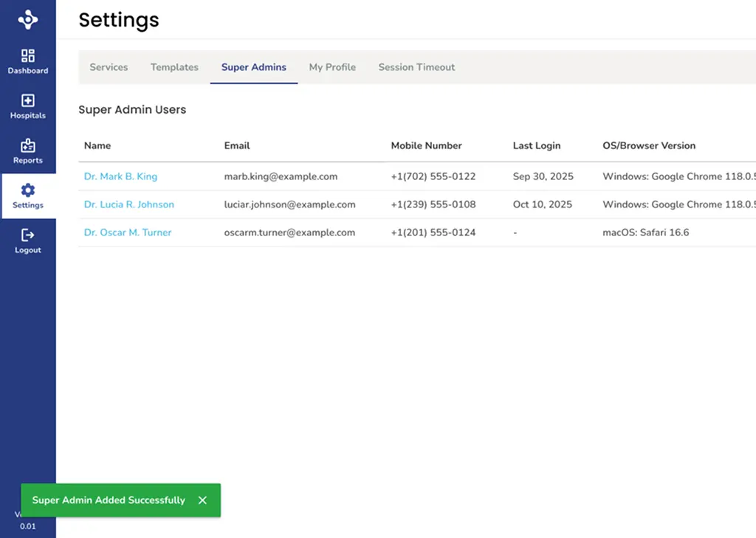Log out using the sidebar Logout icon

point(28,240)
